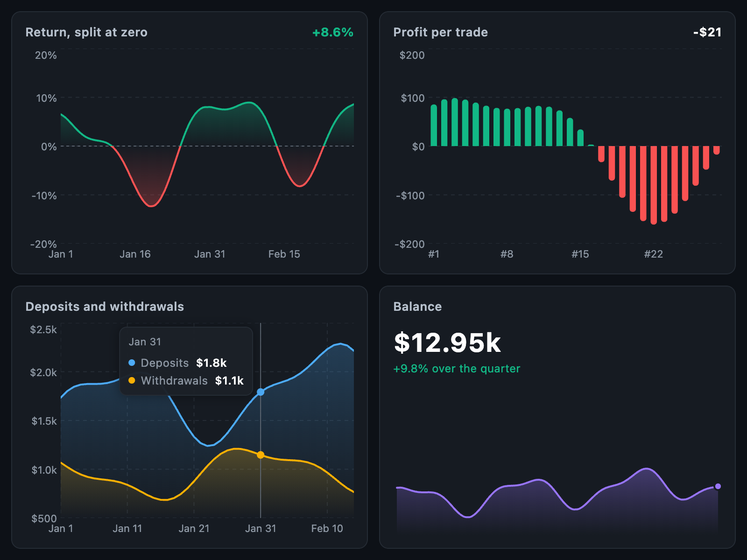Click the last short red bar in profit chart

(717, 150)
